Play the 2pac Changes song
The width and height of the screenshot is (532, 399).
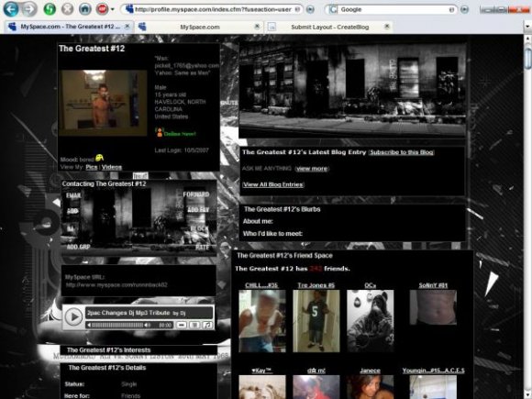tap(73, 316)
